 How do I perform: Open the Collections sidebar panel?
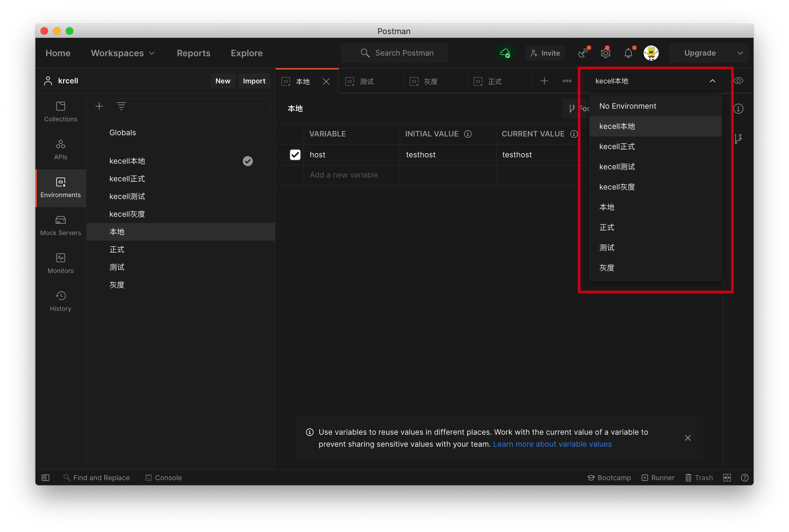coord(60,112)
